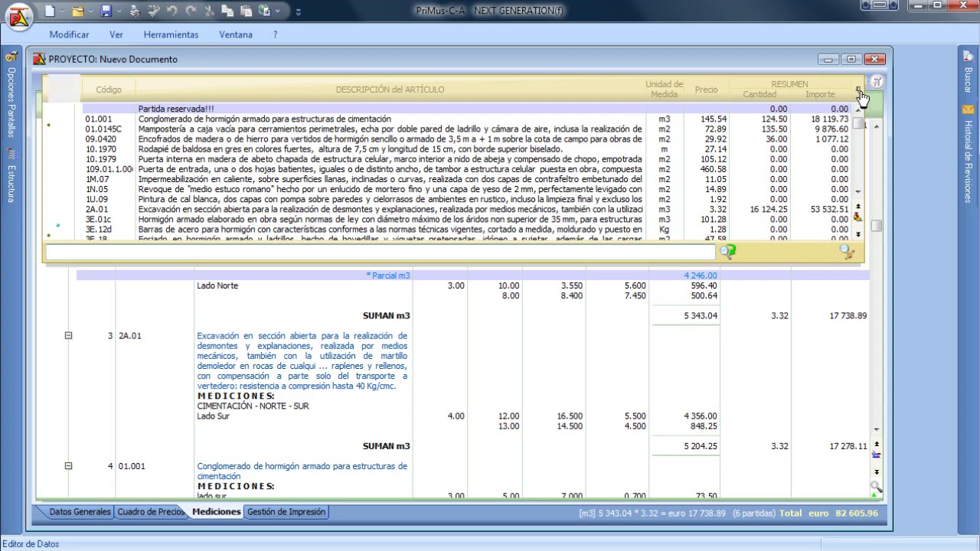The width and height of the screenshot is (980, 551).
Task: Open the Historial de Revisiones side panel
Action: (968, 155)
